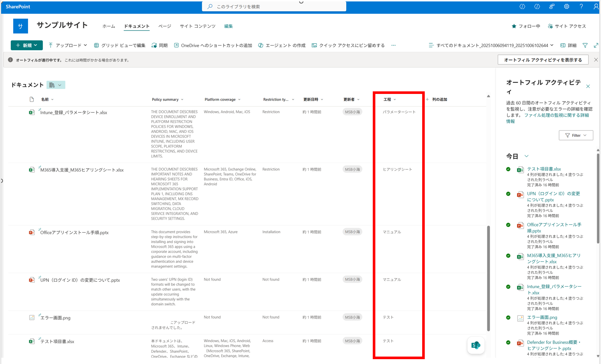Click the help question mark icon
Viewport: 601px width, 364px height.
pyautogui.click(x=581, y=7)
